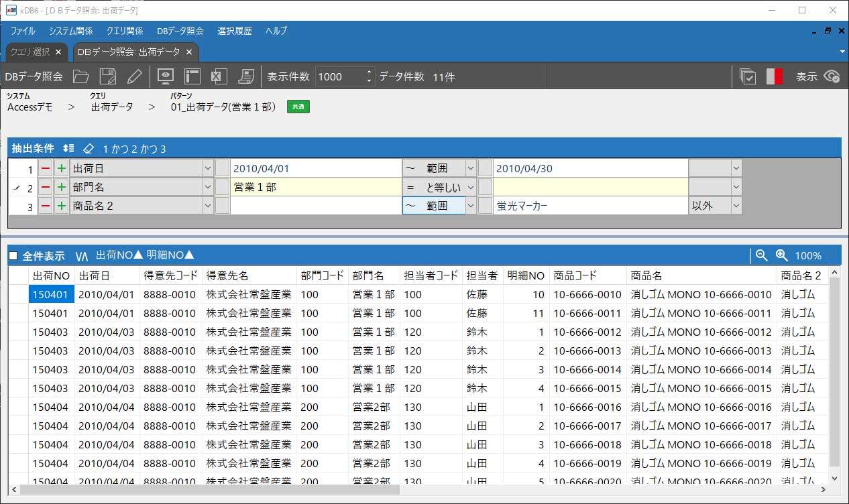Click the layout/table view toolbar icon
The width and height of the screenshot is (849, 504).
192,76
